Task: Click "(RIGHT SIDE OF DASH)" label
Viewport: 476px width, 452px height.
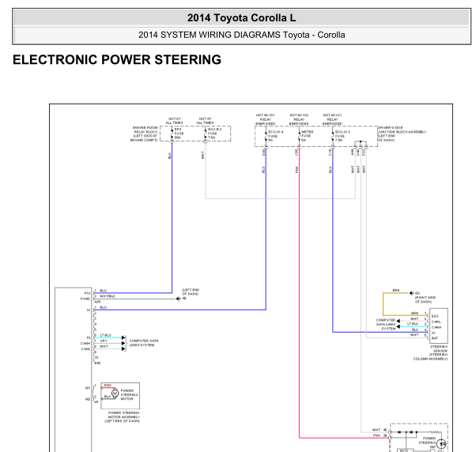Action: [x=425, y=299]
